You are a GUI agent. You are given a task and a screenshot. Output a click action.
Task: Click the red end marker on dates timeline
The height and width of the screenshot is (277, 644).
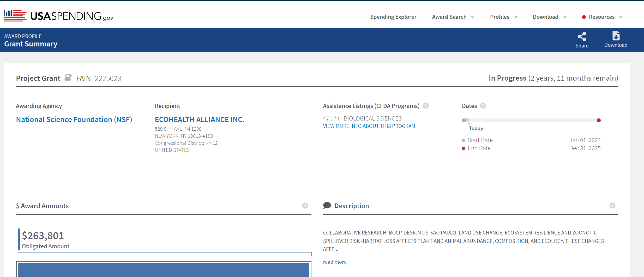(599, 120)
